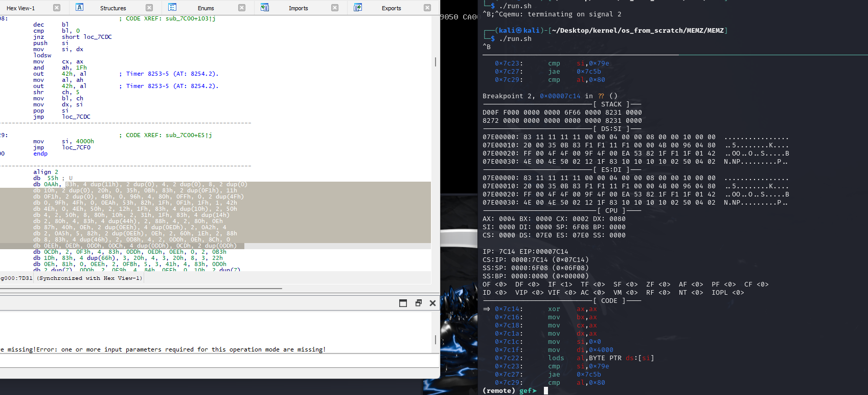Click the 'mov di,0x4000' line in terminal
Image resolution: width=868 pixels, height=395 pixels.
click(x=554, y=350)
